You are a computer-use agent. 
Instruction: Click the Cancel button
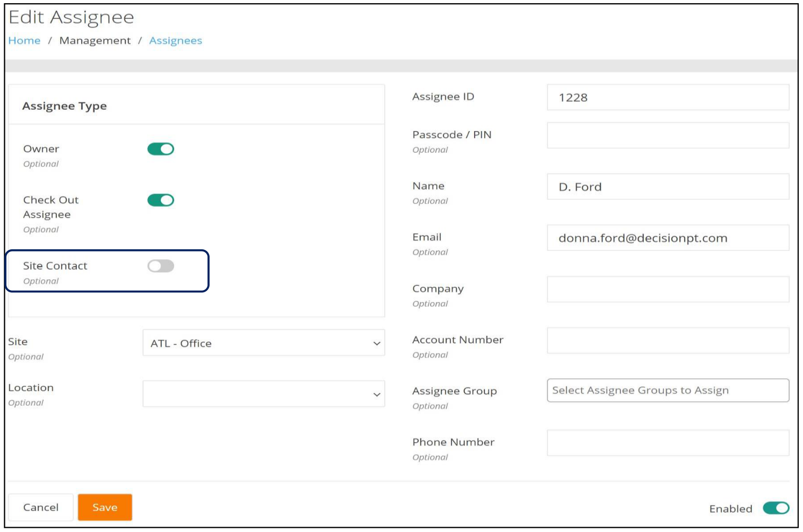pos(41,507)
